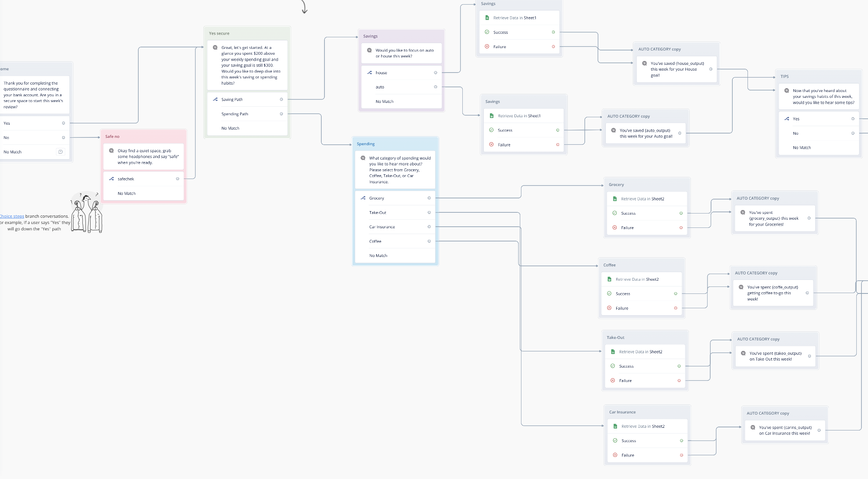
Task: Click the help icon beside the first No Match
Action: click(x=61, y=152)
